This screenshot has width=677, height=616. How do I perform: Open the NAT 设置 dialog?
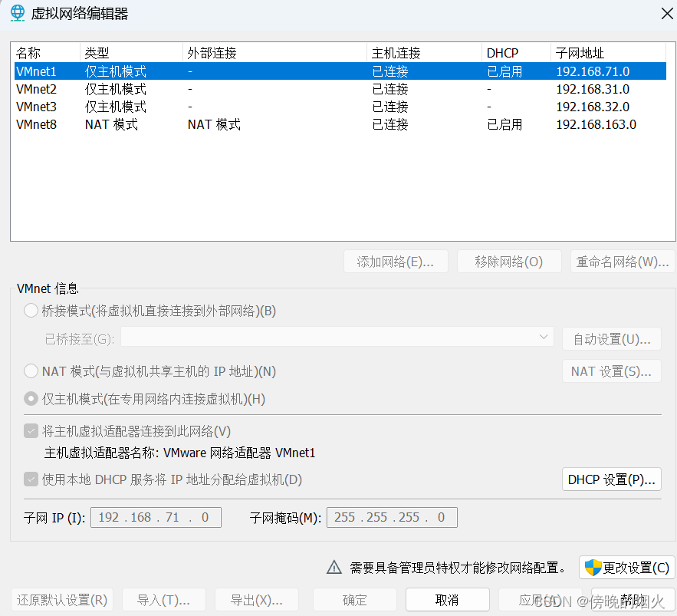pyautogui.click(x=611, y=371)
